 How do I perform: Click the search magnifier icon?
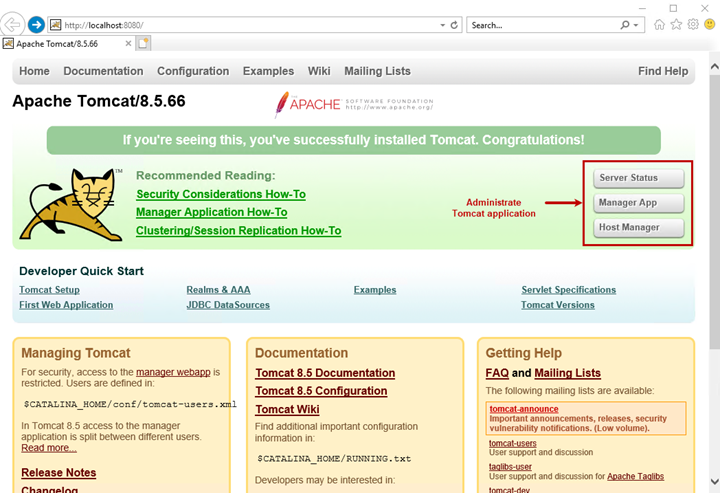[x=625, y=25]
